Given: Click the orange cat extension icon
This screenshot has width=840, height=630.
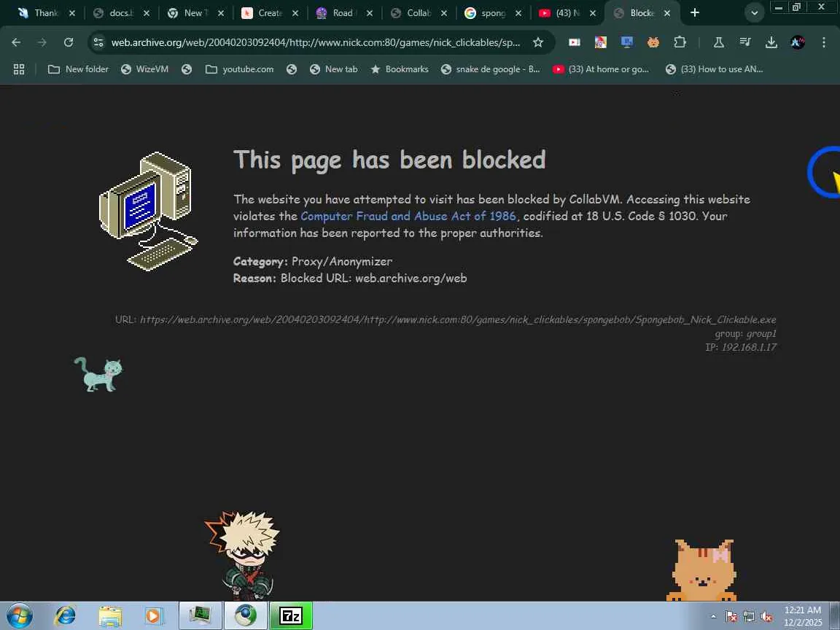Looking at the screenshot, I should point(653,42).
